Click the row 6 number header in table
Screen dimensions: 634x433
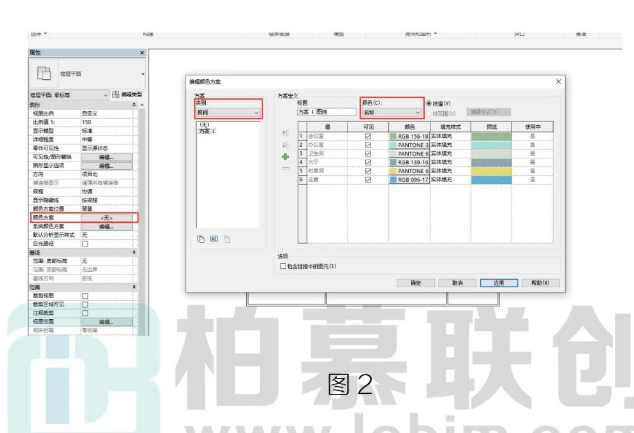[x=302, y=180]
